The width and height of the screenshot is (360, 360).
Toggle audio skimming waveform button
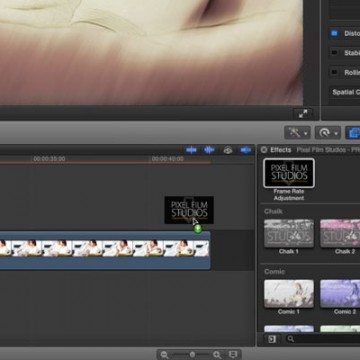[209, 150]
